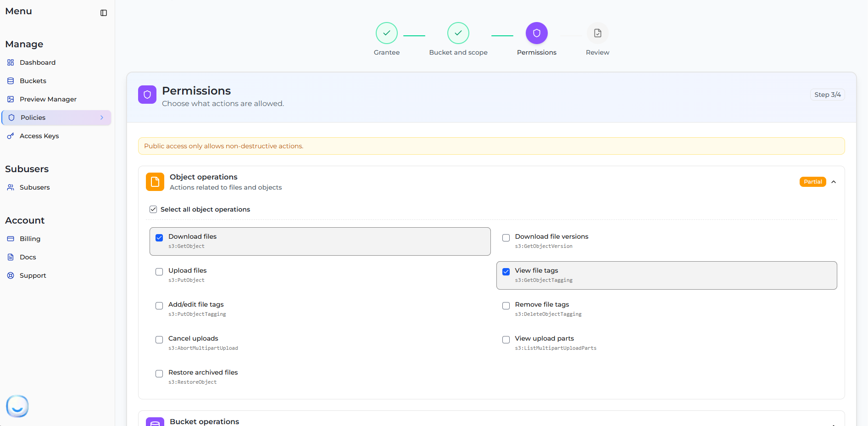Click the Permissions step shield circle
The width and height of the screenshot is (868, 426).
(537, 33)
